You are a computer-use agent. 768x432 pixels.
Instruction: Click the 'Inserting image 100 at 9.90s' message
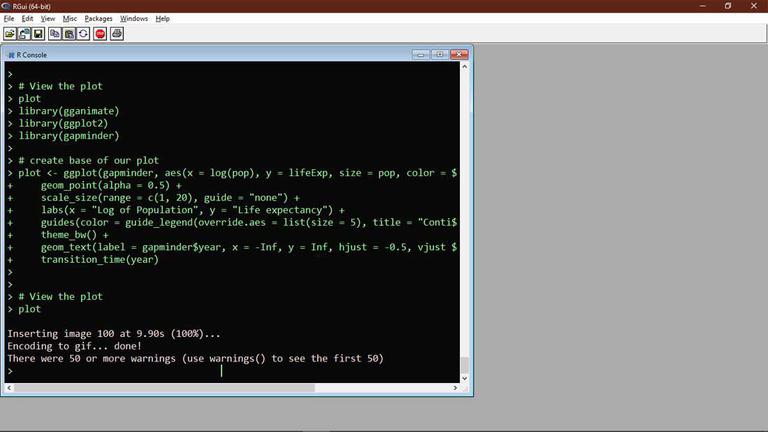(x=114, y=334)
